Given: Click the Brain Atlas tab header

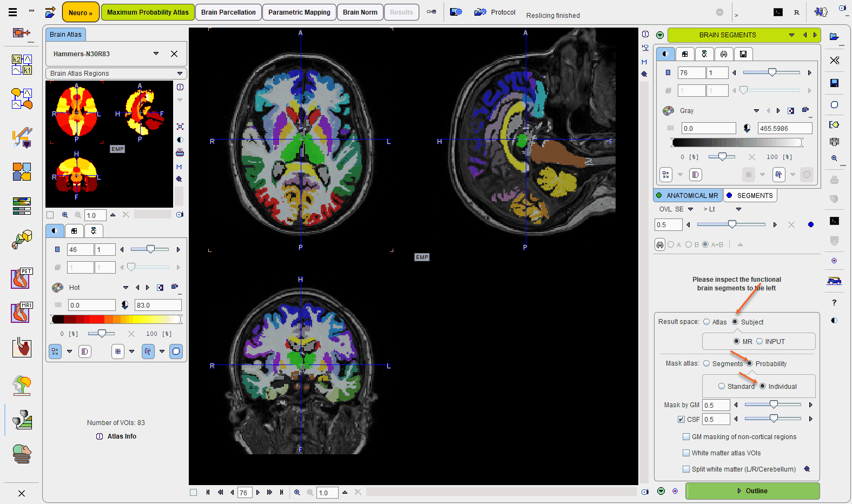Looking at the screenshot, I should [65, 34].
